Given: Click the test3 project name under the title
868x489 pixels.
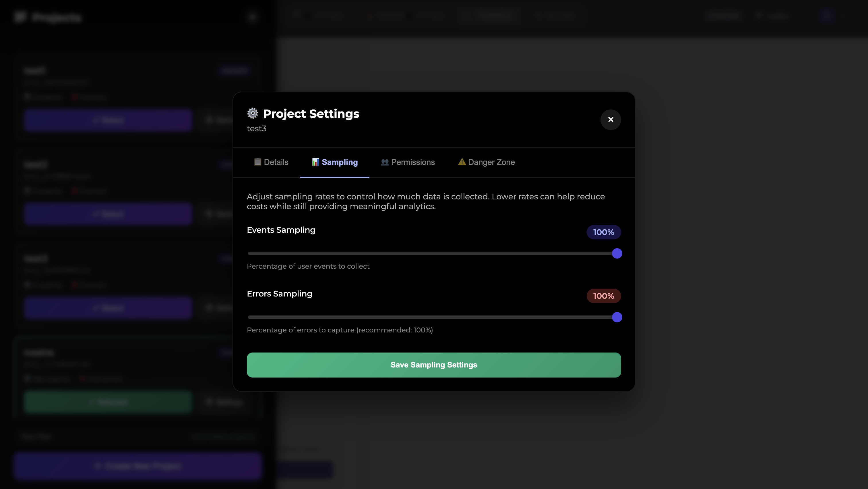Looking at the screenshot, I should point(256,128).
